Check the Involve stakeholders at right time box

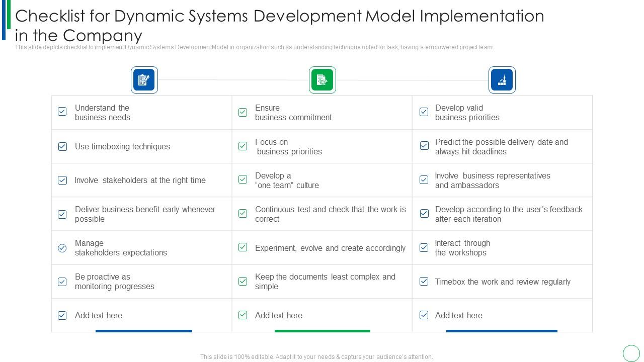coord(62,180)
